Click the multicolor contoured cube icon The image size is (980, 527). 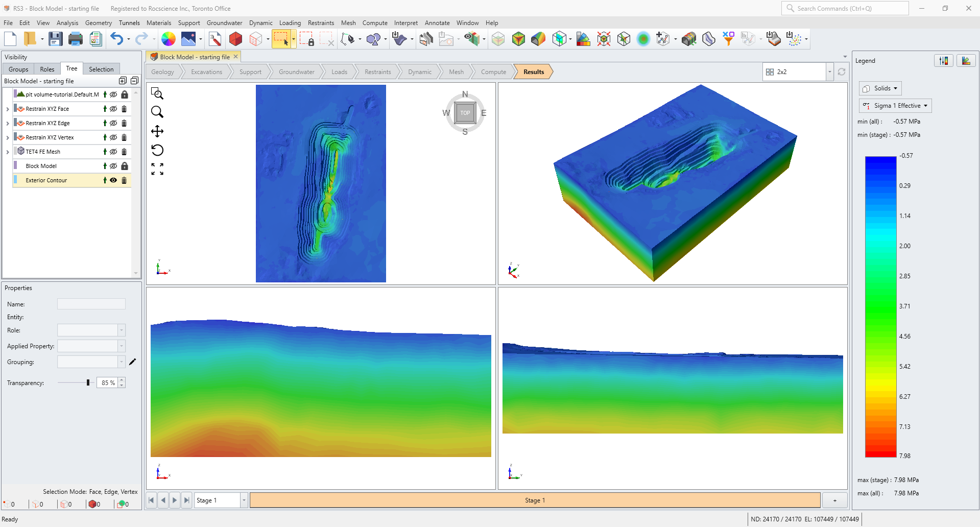point(519,39)
